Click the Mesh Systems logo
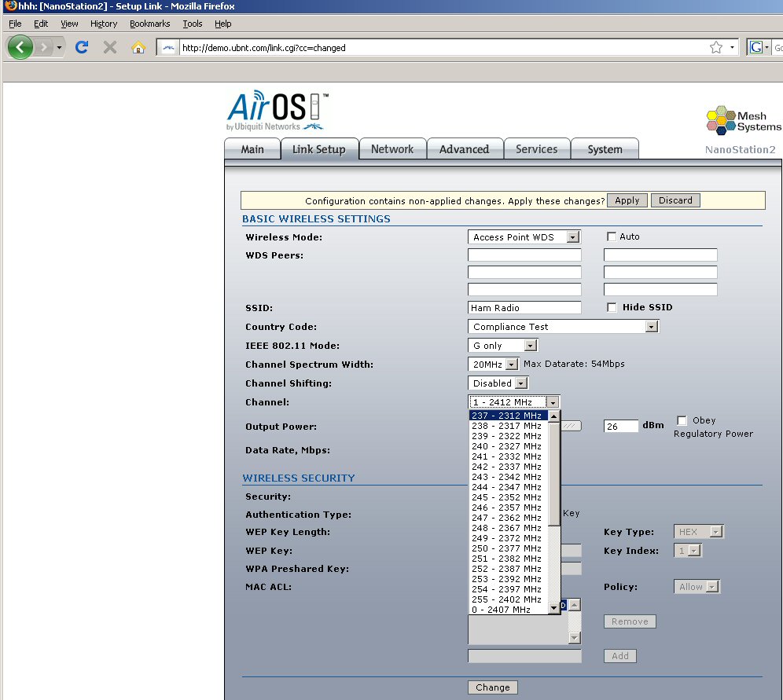Viewport: 783px width, 700px height. click(x=744, y=120)
